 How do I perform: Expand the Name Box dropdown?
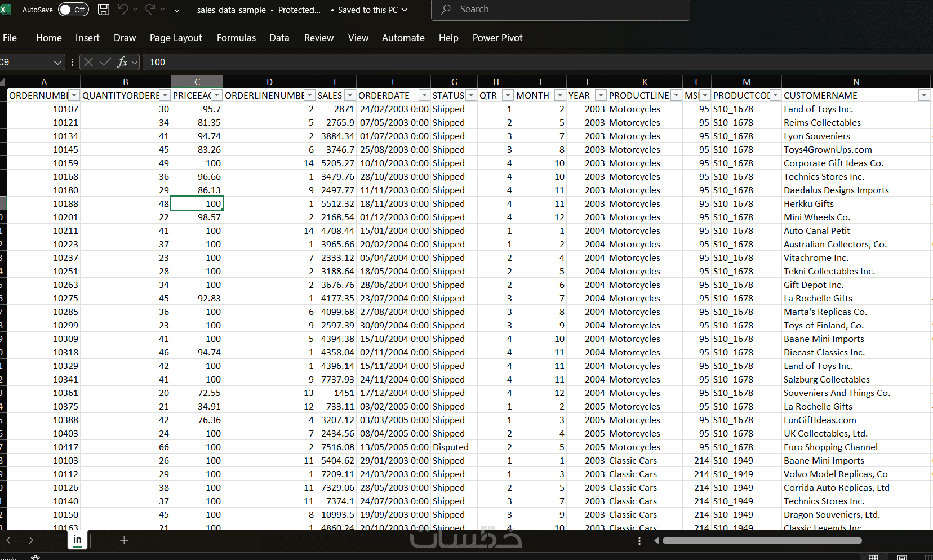tap(57, 62)
